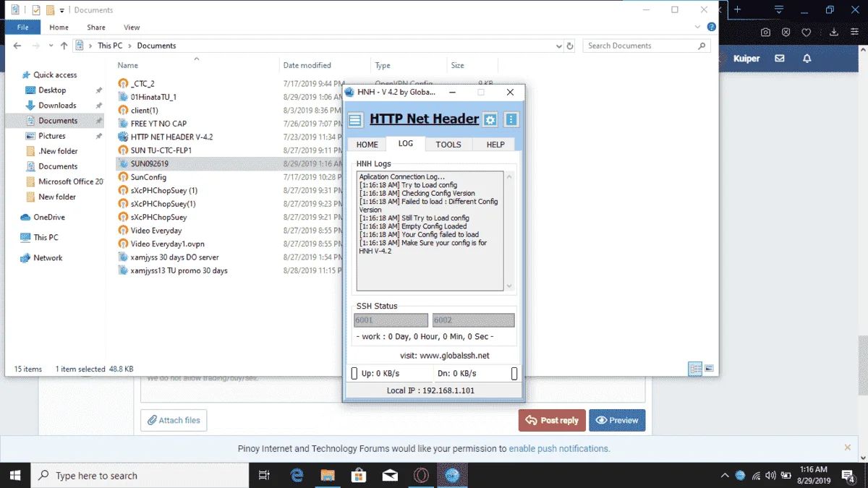Screen dimensions: 868x488
Task: Select the _CTC_2 file
Action: point(142,84)
